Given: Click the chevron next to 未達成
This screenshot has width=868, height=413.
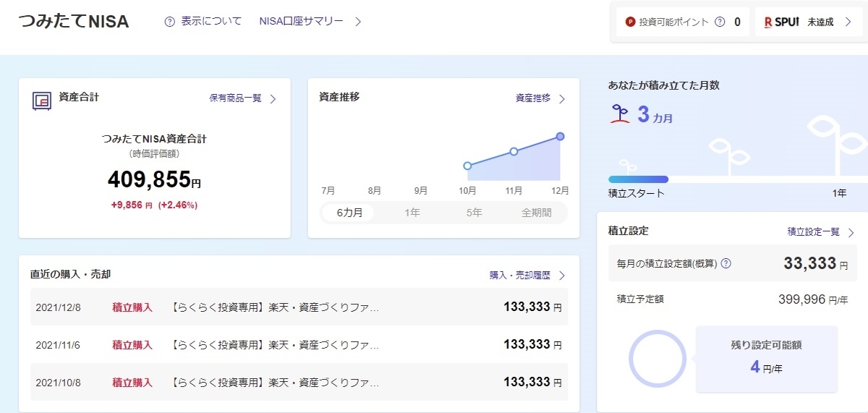Looking at the screenshot, I should (x=848, y=22).
